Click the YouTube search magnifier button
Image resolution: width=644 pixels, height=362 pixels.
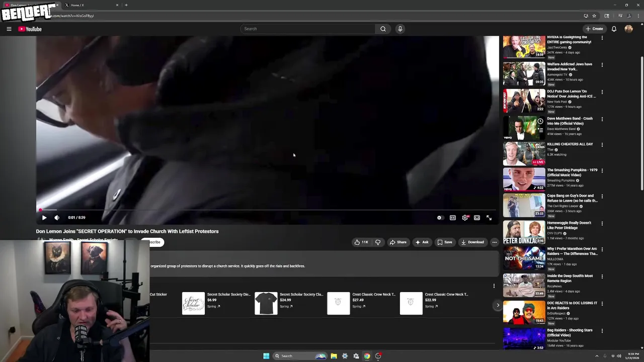pyautogui.click(x=383, y=29)
